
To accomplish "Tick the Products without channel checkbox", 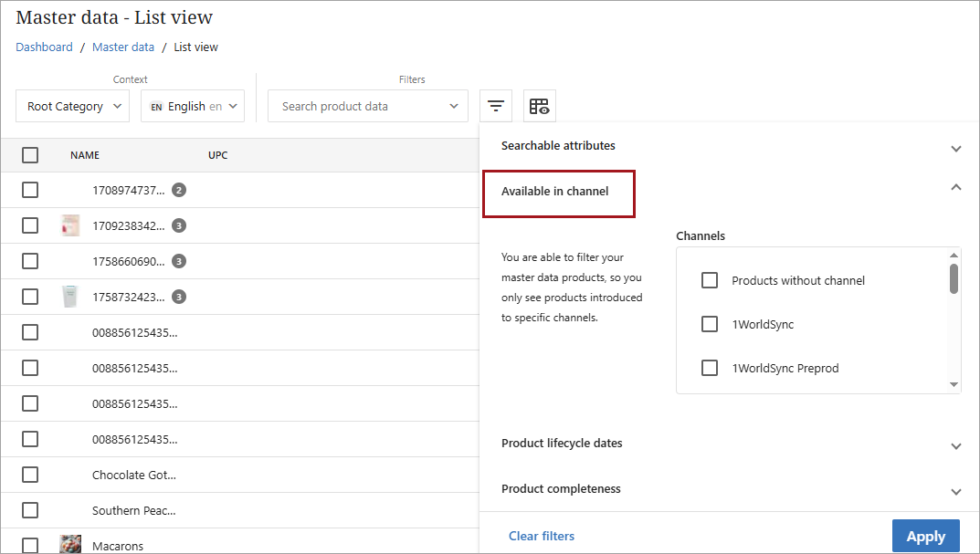I will point(710,280).
